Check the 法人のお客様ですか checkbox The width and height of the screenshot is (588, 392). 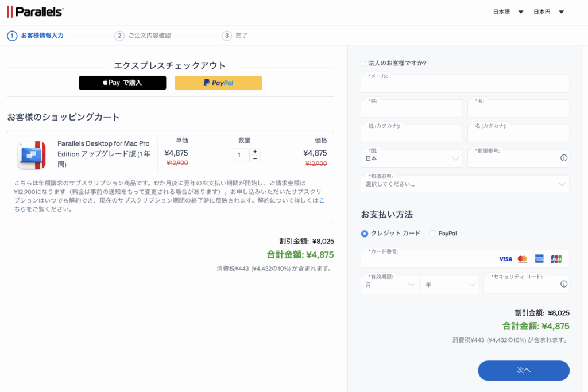click(x=363, y=63)
